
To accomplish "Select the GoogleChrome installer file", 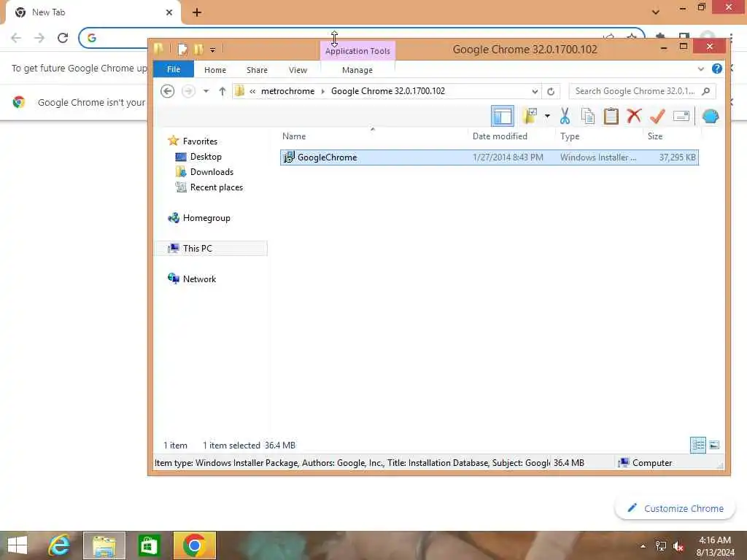I will pyautogui.click(x=489, y=157).
